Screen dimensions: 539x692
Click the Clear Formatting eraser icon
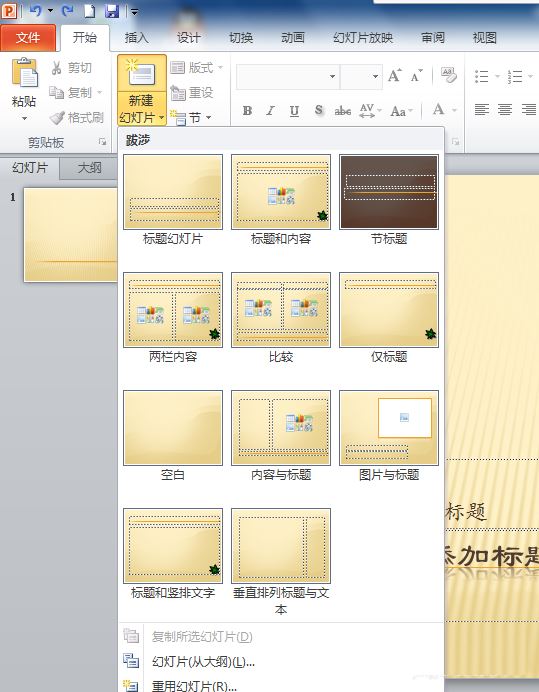(448, 75)
